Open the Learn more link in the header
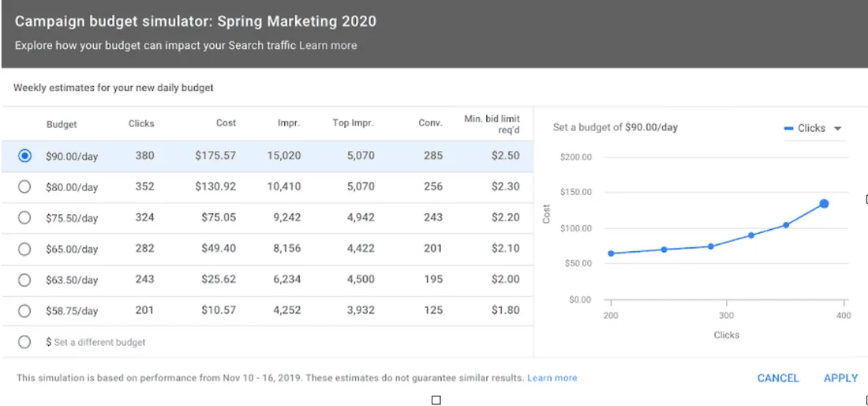Screen dimensions: 868x406 (327, 46)
